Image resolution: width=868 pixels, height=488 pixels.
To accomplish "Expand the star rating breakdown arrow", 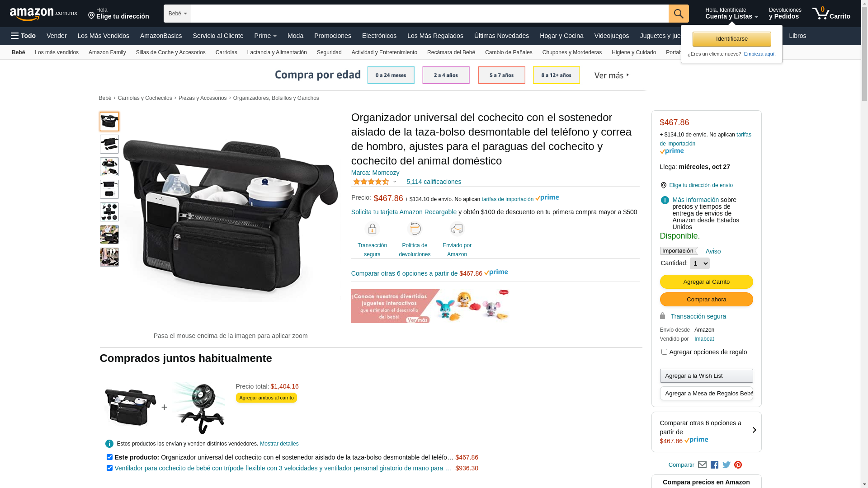I will pyautogui.click(x=395, y=182).
